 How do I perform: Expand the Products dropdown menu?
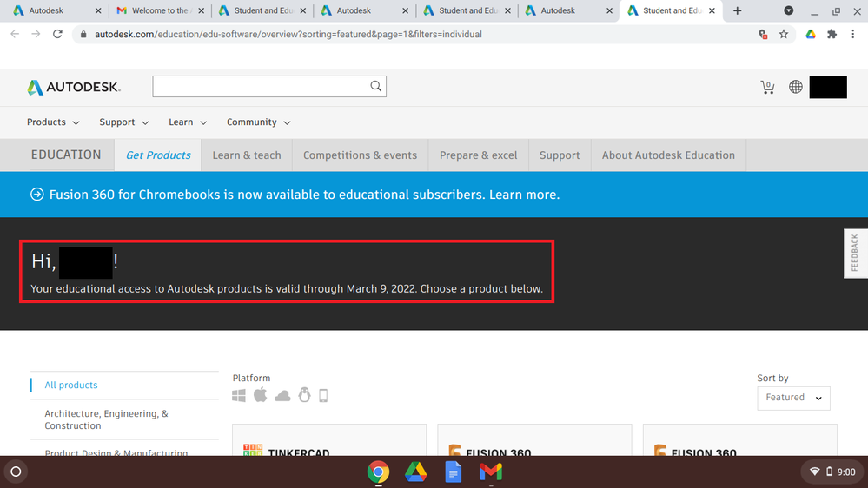pyautogui.click(x=53, y=122)
